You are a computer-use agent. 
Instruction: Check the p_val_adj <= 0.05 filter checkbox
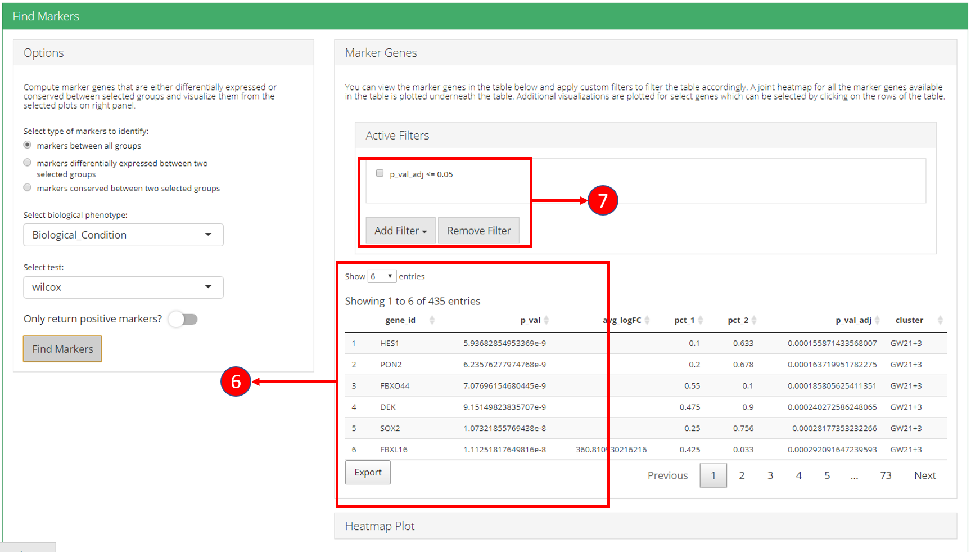[380, 173]
